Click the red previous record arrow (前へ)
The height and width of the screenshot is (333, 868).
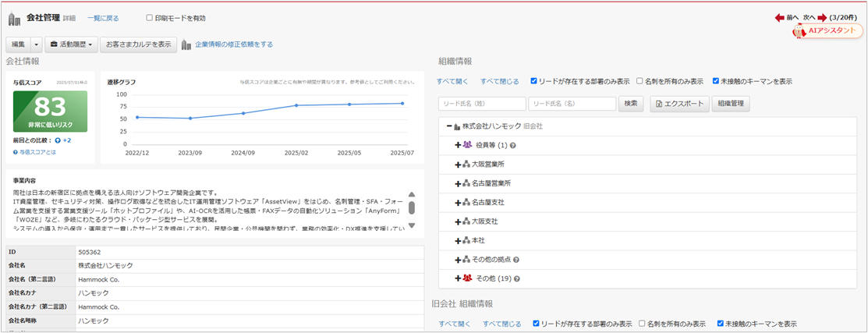click(x=780, y=17)
